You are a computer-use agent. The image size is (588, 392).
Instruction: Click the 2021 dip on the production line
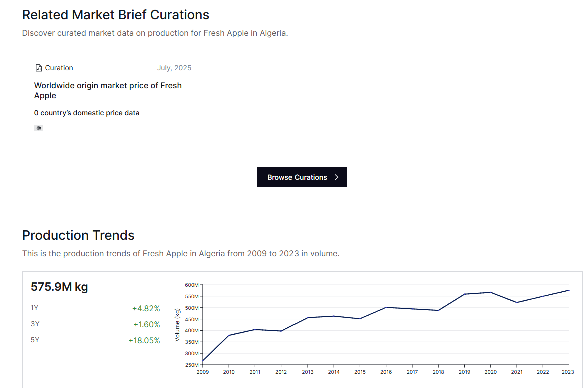(517, 302)
